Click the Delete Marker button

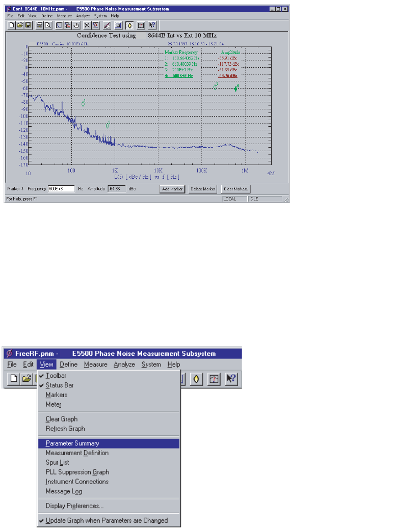[x=203, y=189]
